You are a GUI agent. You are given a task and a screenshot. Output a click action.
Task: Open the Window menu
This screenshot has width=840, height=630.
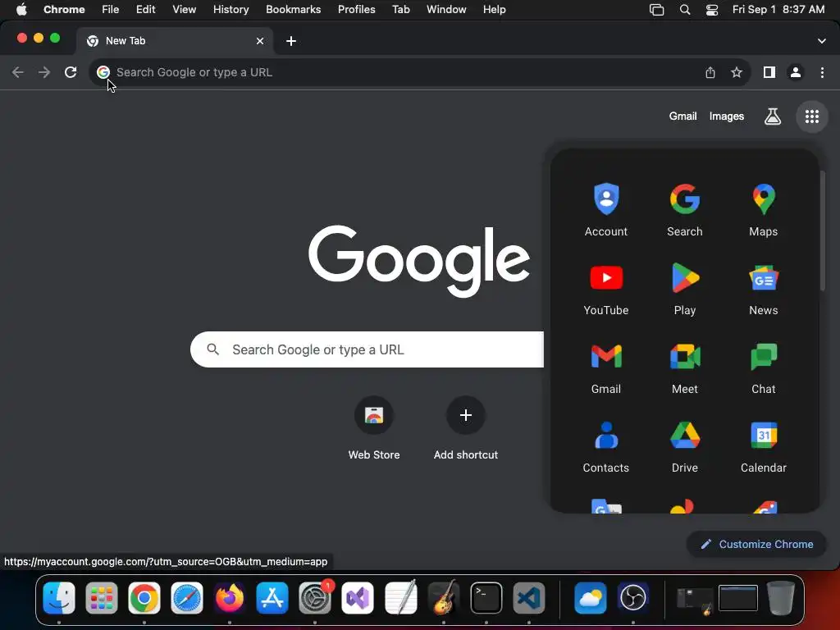pyautogui.click(x=446, y=10)
